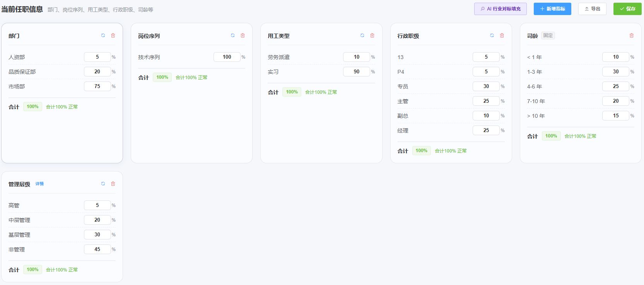644x285 pixels.
Task: Click 100% total badge in 司龄 card
Action: (x=551, y=136)
